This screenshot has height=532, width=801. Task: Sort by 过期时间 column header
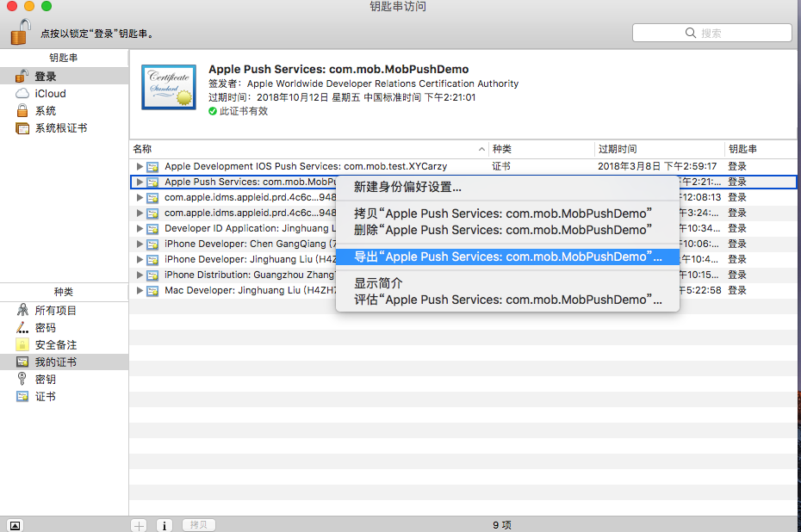pos(659,149)
